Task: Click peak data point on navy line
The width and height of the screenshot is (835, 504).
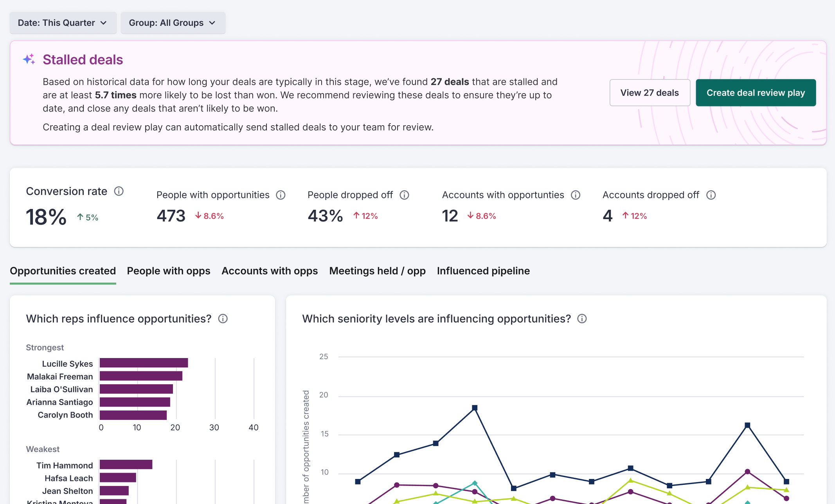Action: (x=474, y=408)
